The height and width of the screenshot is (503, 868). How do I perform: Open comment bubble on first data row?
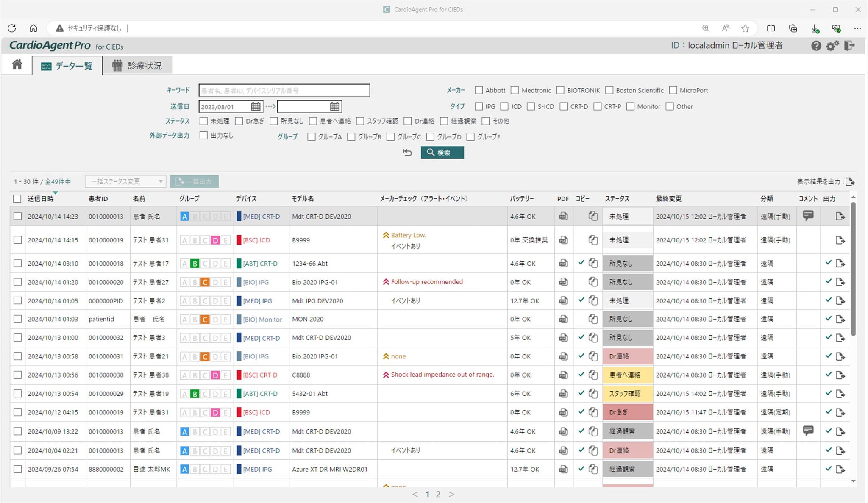pos(808,216)
